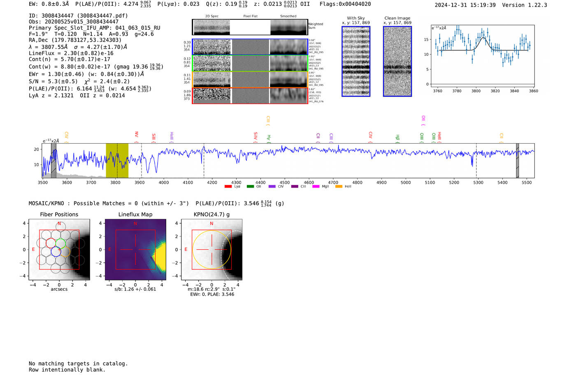Click the RA,Dec coordinates text
This screenshot has width=576, height=392.
(x=75, y=40)
